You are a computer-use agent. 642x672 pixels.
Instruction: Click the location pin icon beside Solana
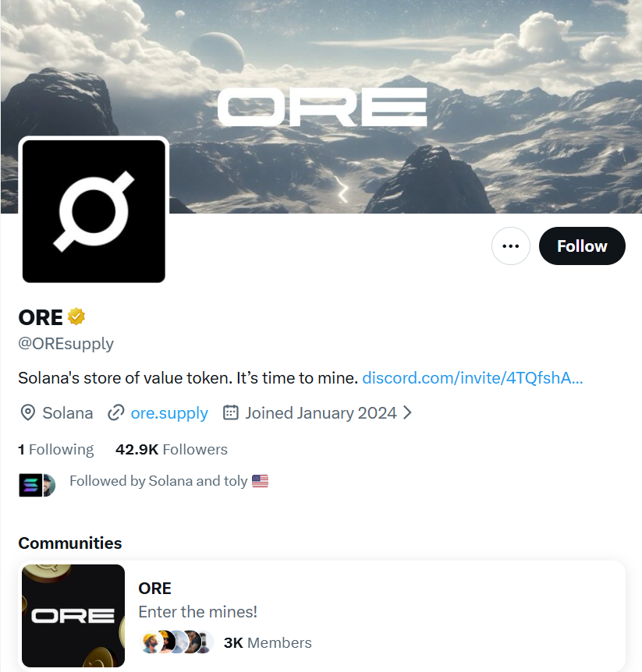pos(28,413)
